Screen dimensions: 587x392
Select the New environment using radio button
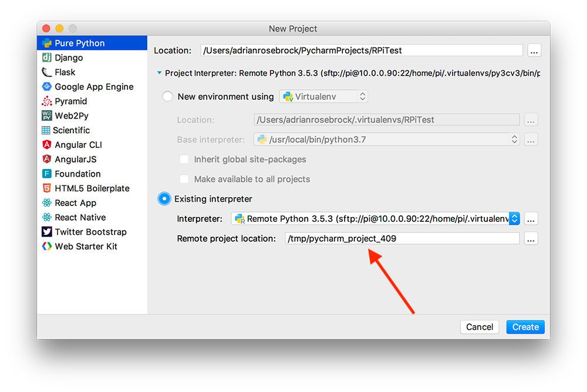point(168,97)
